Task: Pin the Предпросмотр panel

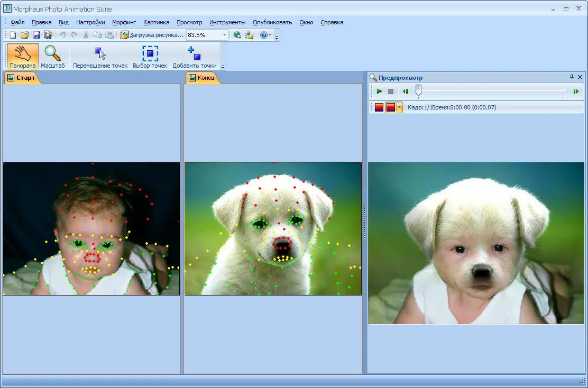Action: tap(572, 77)
